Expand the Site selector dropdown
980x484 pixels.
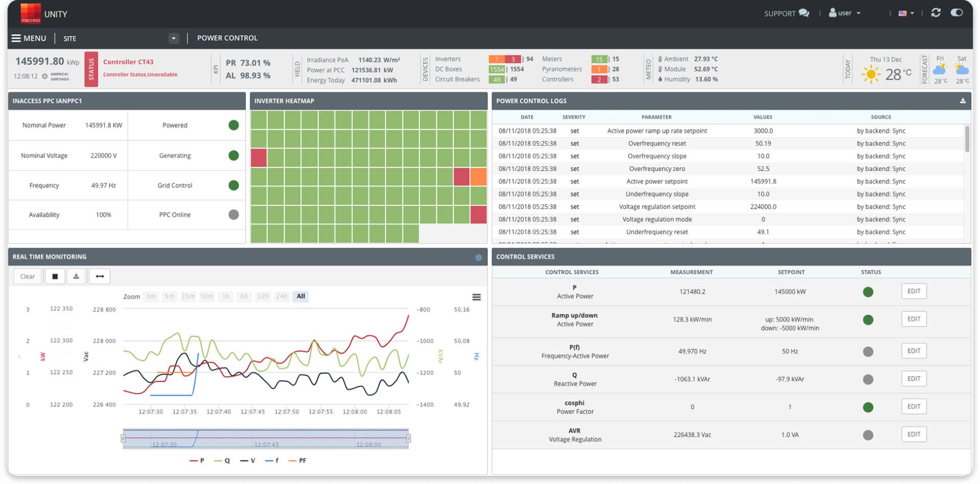pos(174,38)
